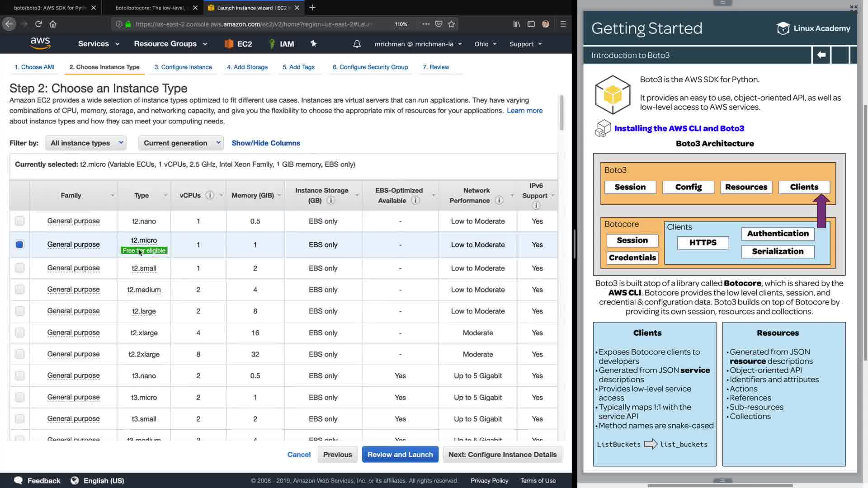Click the back arrow in Linux Academy panel
The height and width of the screenshot is (488, 868).
tap(821, 55)
